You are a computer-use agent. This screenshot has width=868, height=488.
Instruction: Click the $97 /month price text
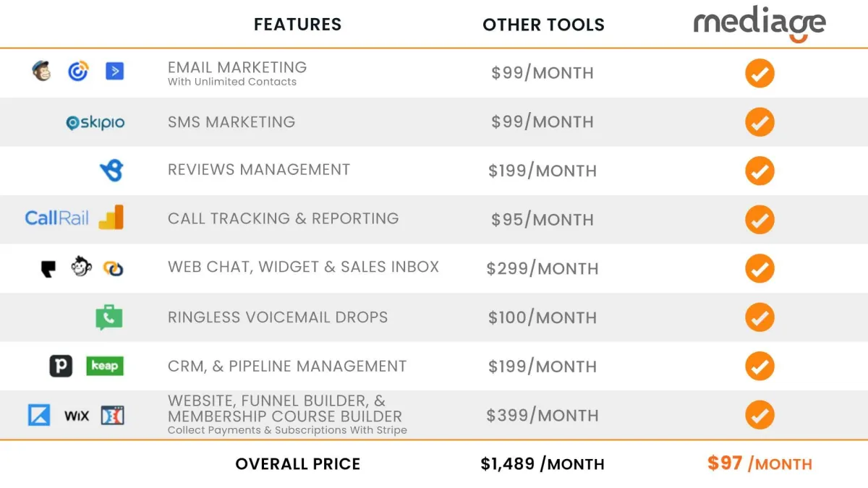tap(759, 463)
